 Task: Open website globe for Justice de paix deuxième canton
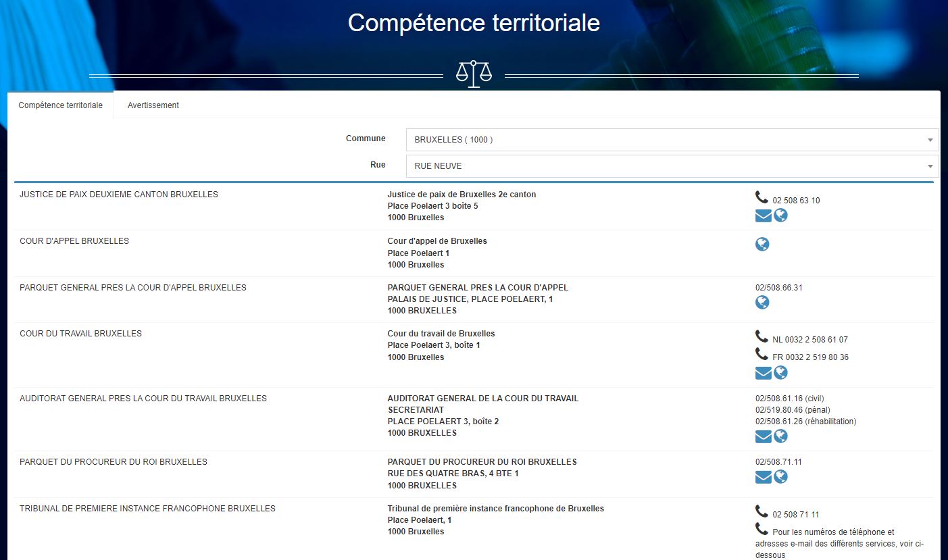pos(781,215)
